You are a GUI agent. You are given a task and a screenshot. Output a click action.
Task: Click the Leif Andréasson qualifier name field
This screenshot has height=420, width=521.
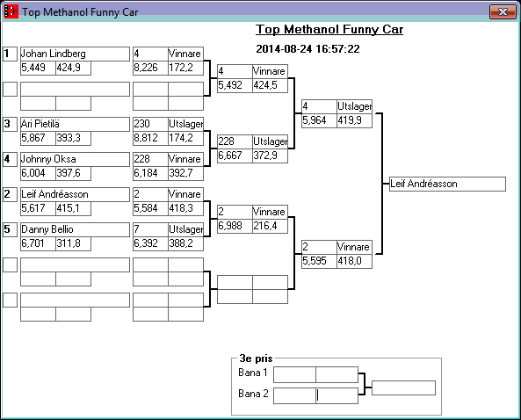(75, 194)
